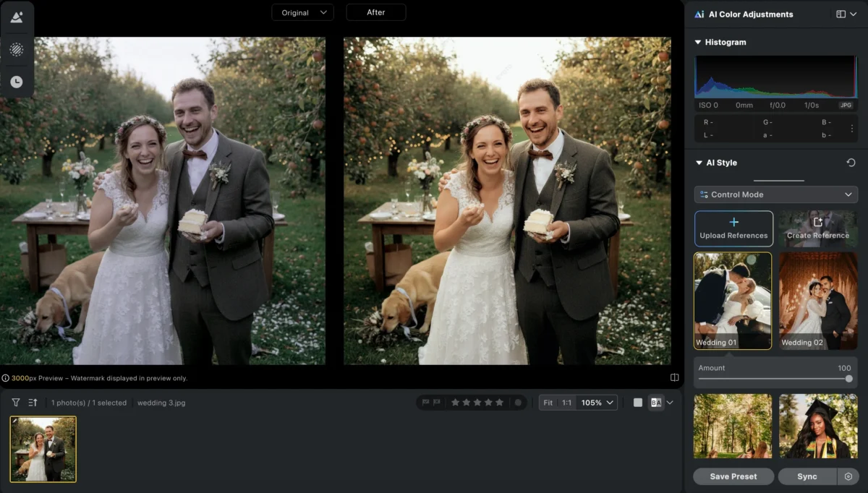Select the AI Adjustments mountain tool in sidebar
The image size is (868, 493).
click(17, 17)
